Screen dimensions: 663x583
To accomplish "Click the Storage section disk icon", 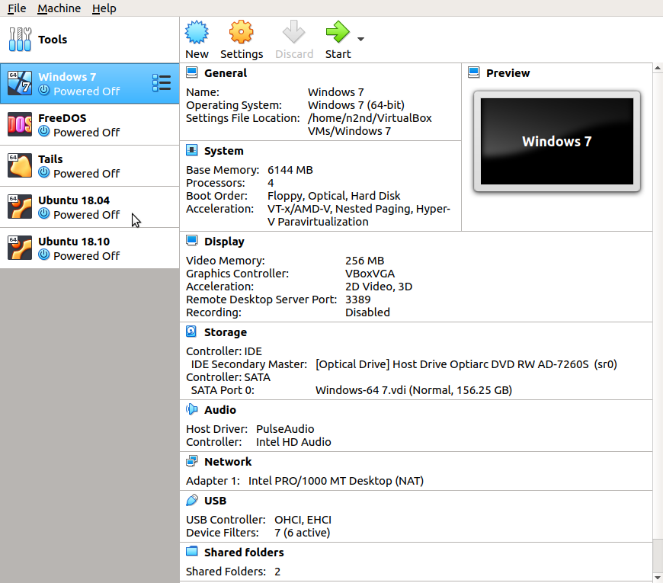I will pos(192,331).
